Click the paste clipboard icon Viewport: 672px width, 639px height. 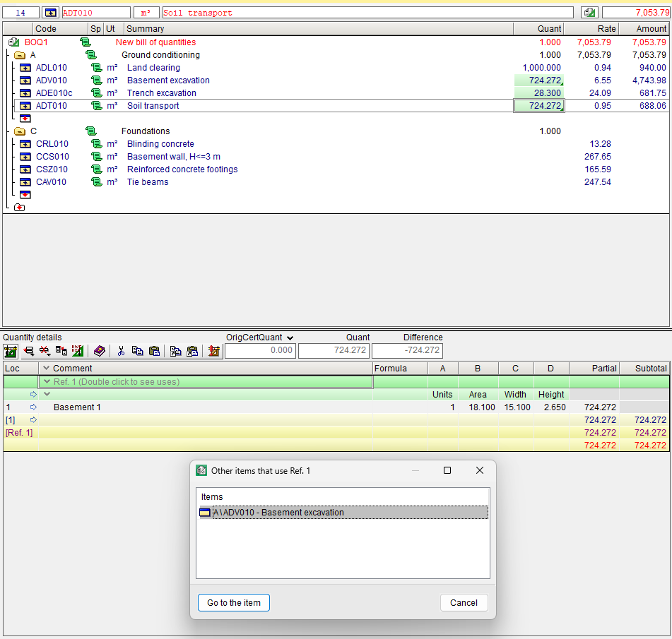tap(154, 351)
